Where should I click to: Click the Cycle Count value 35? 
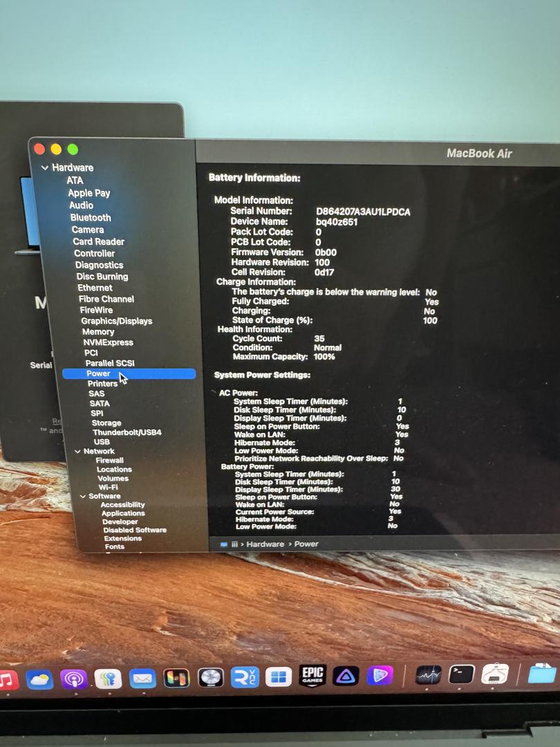click(319, 339)
